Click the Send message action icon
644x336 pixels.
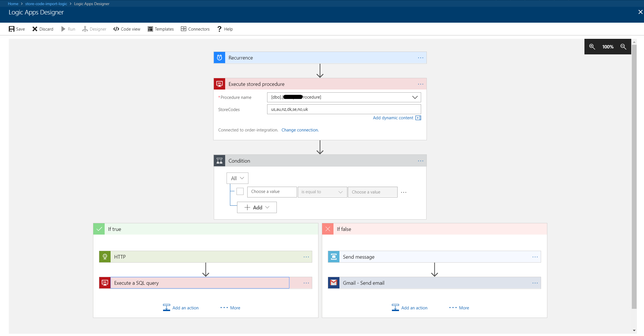pos(333,257)
